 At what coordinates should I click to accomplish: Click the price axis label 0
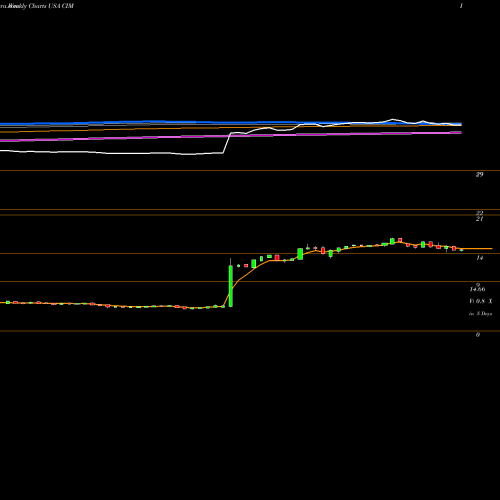pyautogui.click(x=478, y=335)
